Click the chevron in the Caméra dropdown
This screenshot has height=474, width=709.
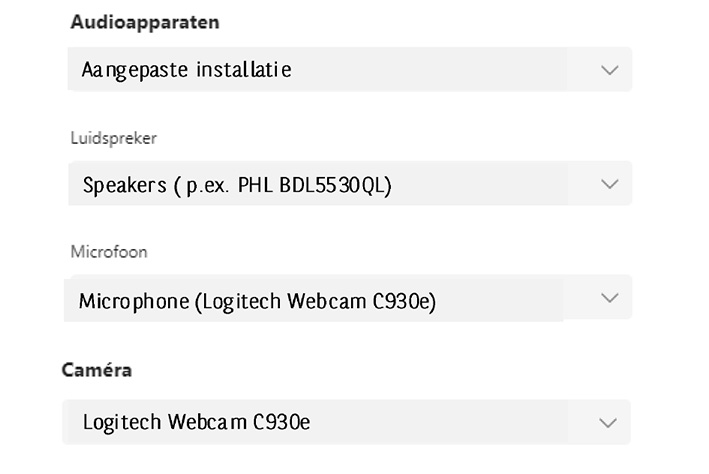tap(609, 422)
